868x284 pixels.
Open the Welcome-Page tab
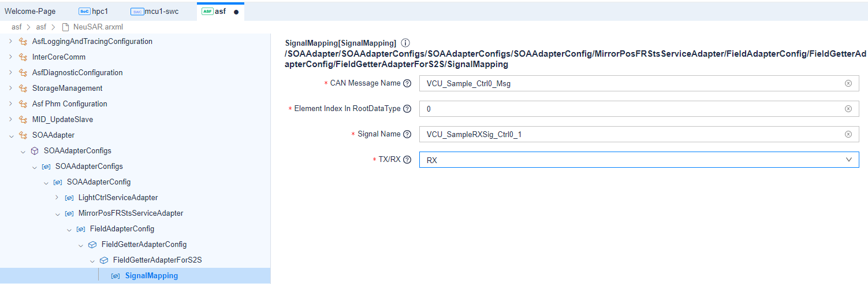(x=30, y=12)
